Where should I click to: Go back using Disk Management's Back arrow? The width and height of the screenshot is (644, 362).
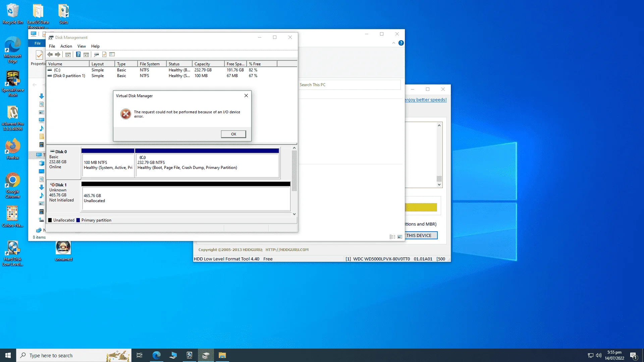50,54
